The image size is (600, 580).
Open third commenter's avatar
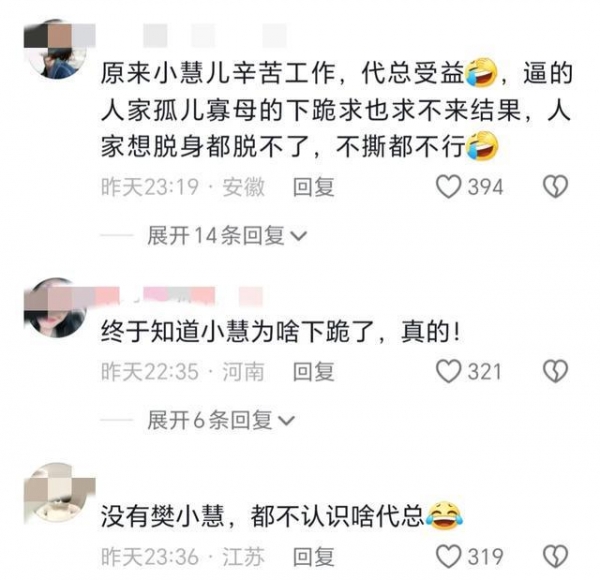[x=55, y=494]
